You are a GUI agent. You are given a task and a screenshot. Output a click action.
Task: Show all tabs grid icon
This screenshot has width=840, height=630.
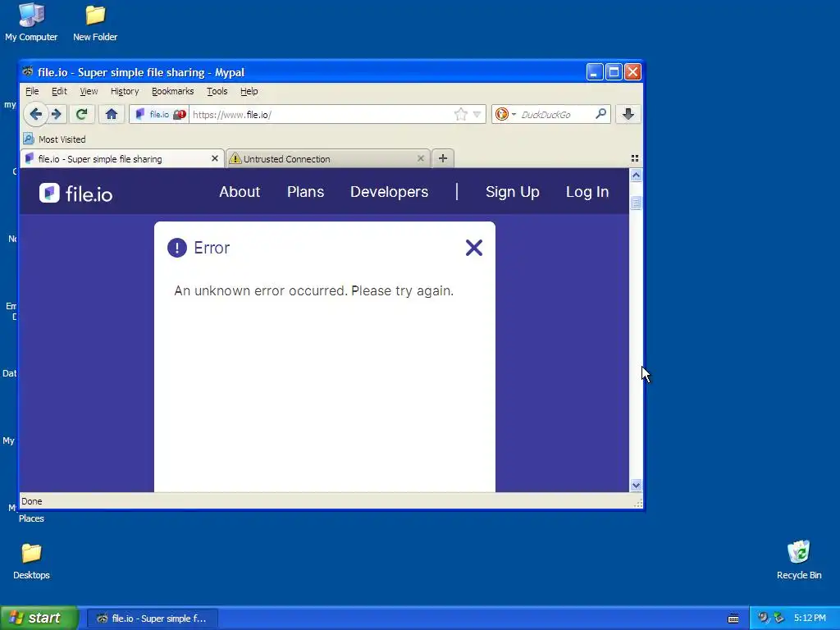(635, 158)
